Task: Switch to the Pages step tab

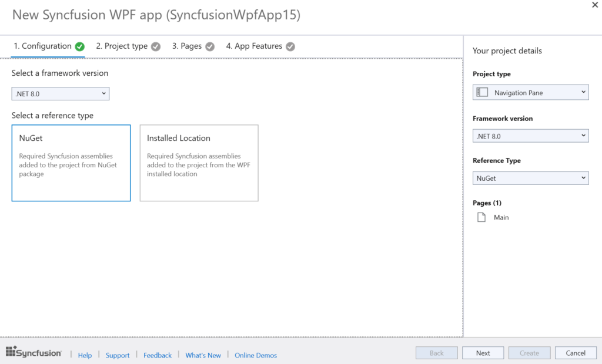Action: tap(188, 46)
